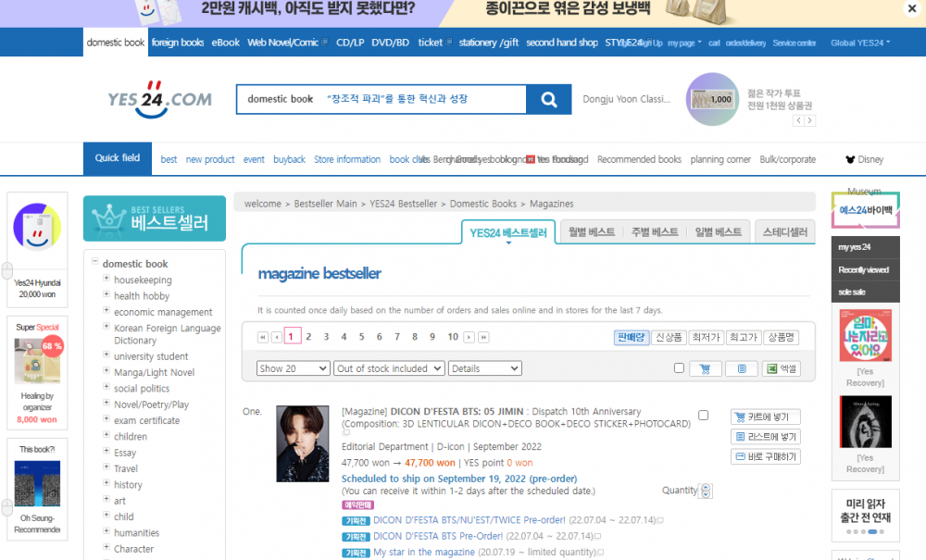Open the Super Special 68% deal thumbnail

[x=37, y=361]
